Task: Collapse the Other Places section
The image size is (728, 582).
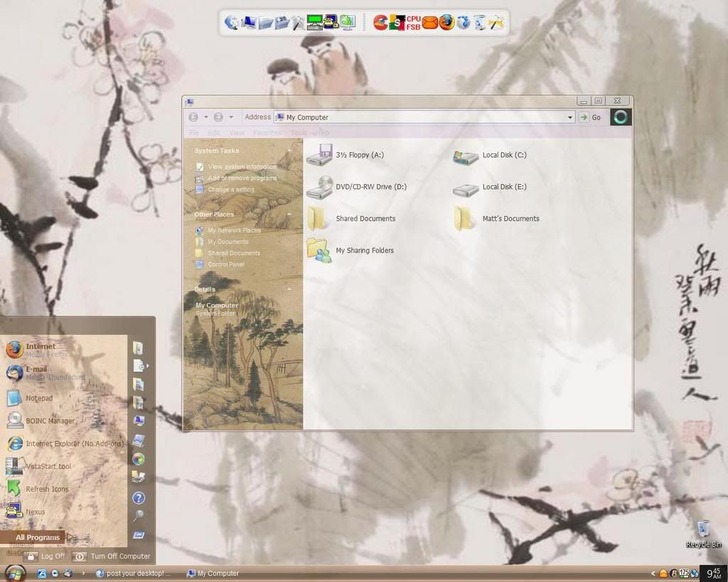Action: [289, 214]
